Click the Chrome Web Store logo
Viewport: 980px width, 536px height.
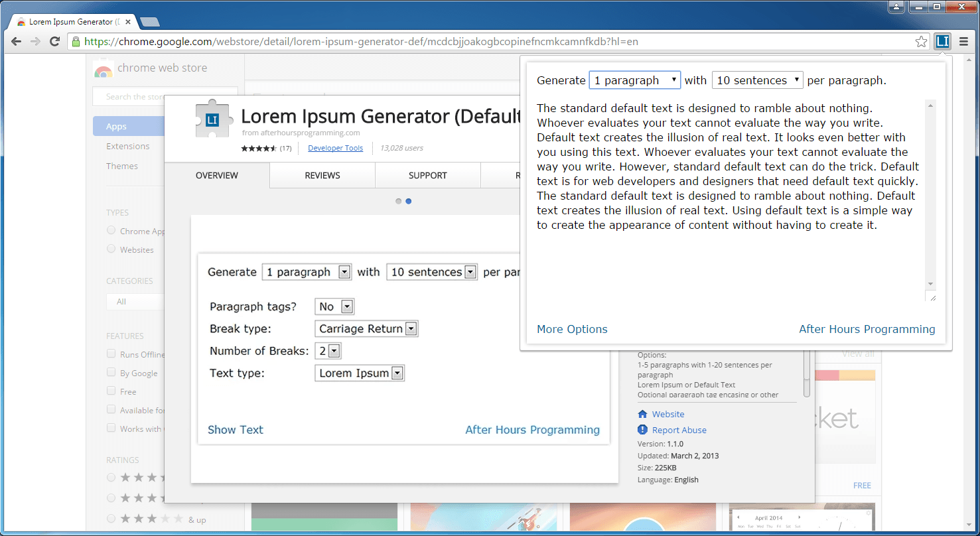tap(103, 68)
